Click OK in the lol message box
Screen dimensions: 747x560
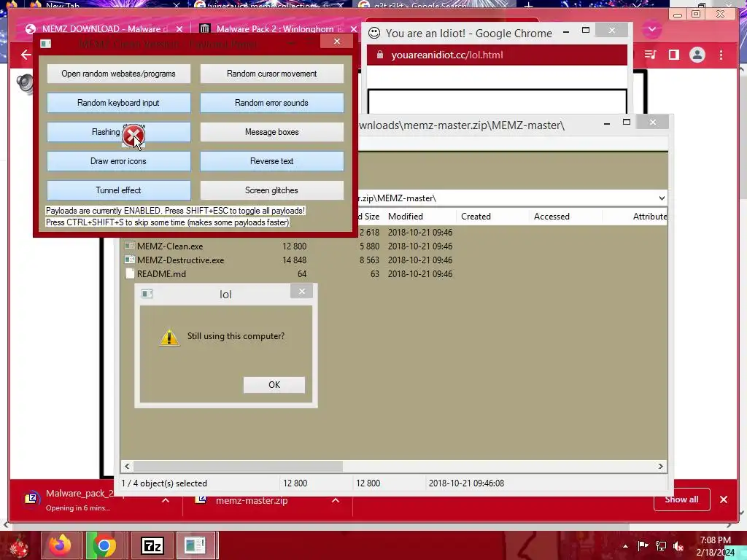tap(274, 385)
